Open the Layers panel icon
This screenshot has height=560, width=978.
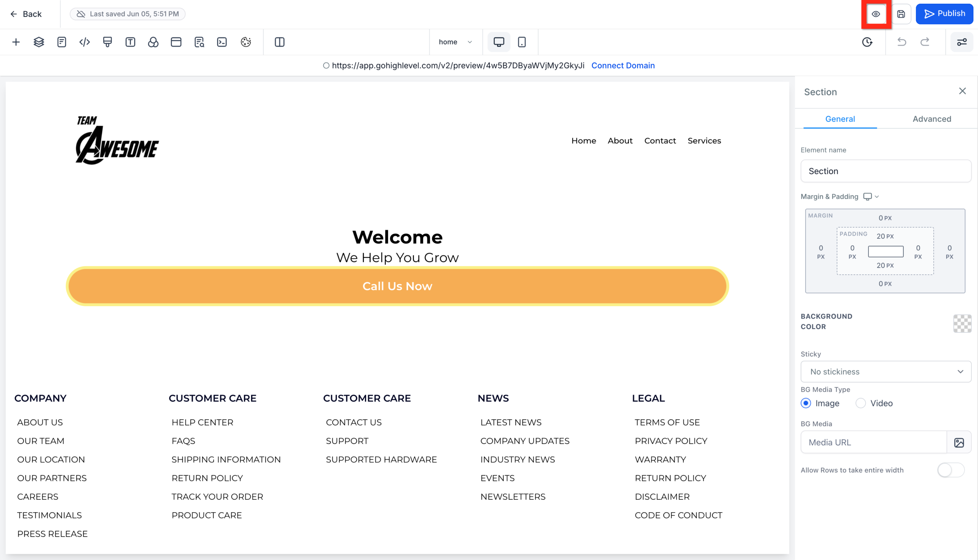pyautogui.click(x=39, y=42)
